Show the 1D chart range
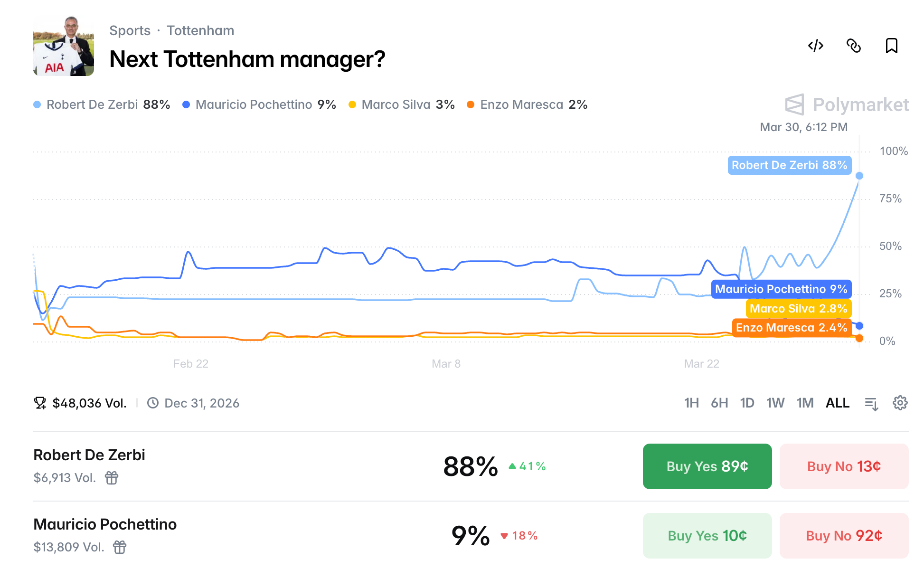 coord(747,403)
